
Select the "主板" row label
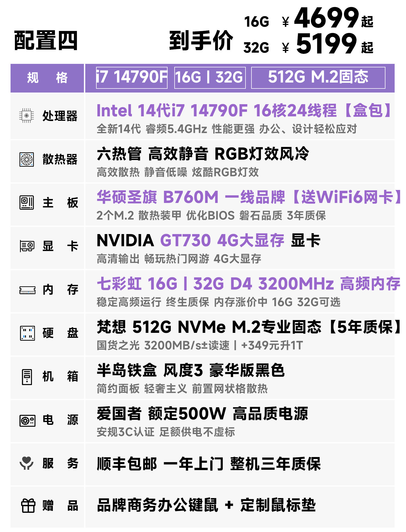point(60,203)
